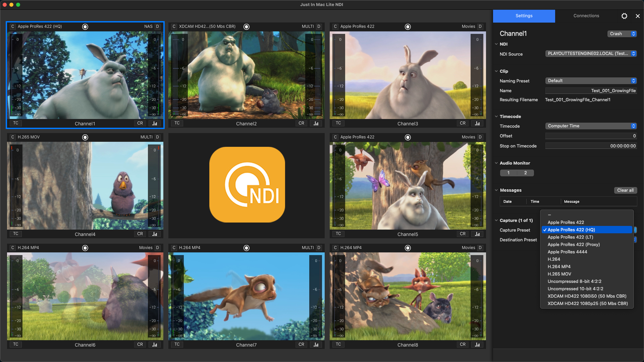This screenshot has height=362, width=644.
Task: Select the Channel8 video preview
Action: click(x=408, y=296)
